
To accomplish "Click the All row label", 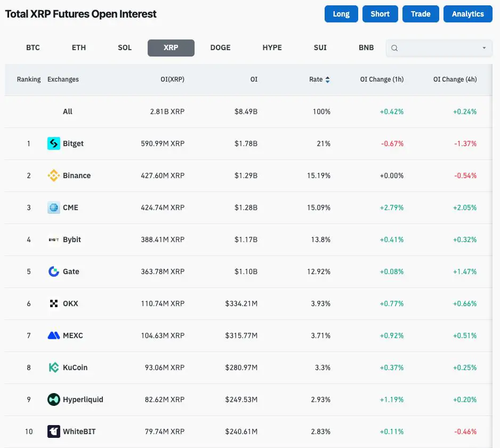I will [x=68, y=111].
